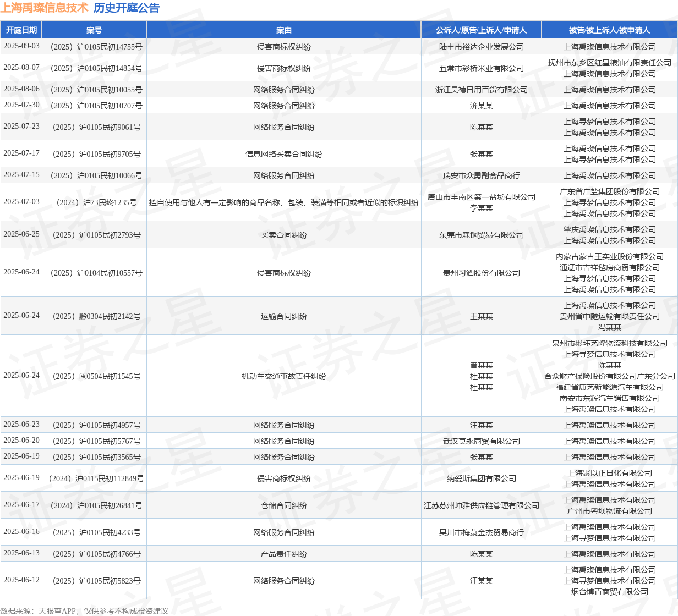Select the 案号 column header
The image size is (678, 616).
94,30
